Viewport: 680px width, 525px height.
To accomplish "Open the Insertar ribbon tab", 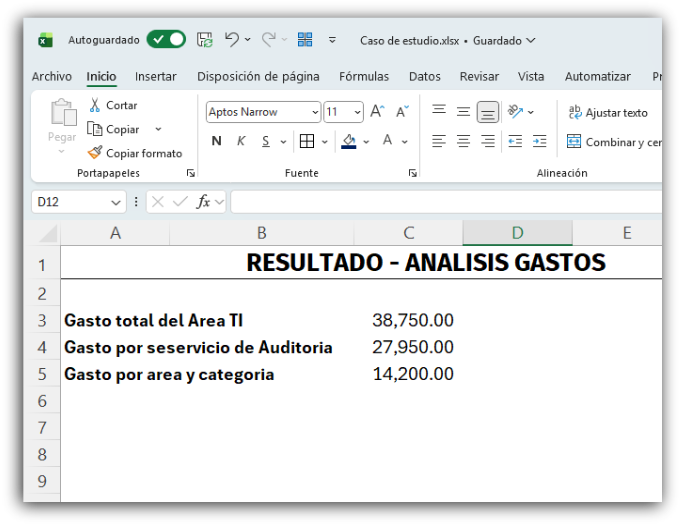I will coord(155,77).
